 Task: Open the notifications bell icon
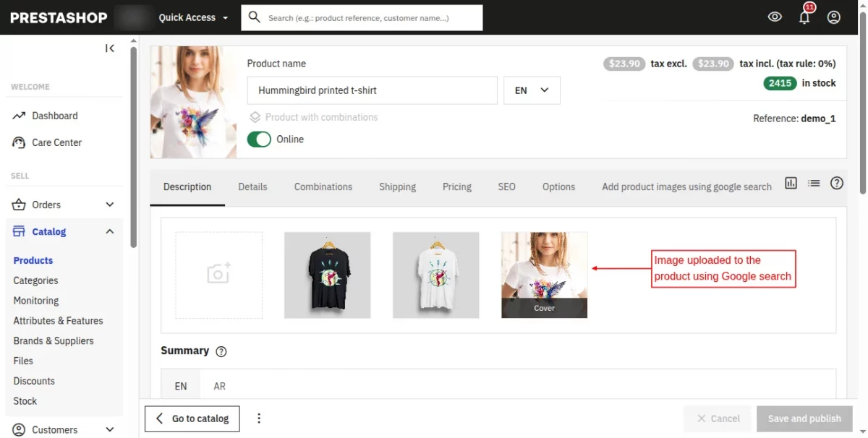click(804, 17)
